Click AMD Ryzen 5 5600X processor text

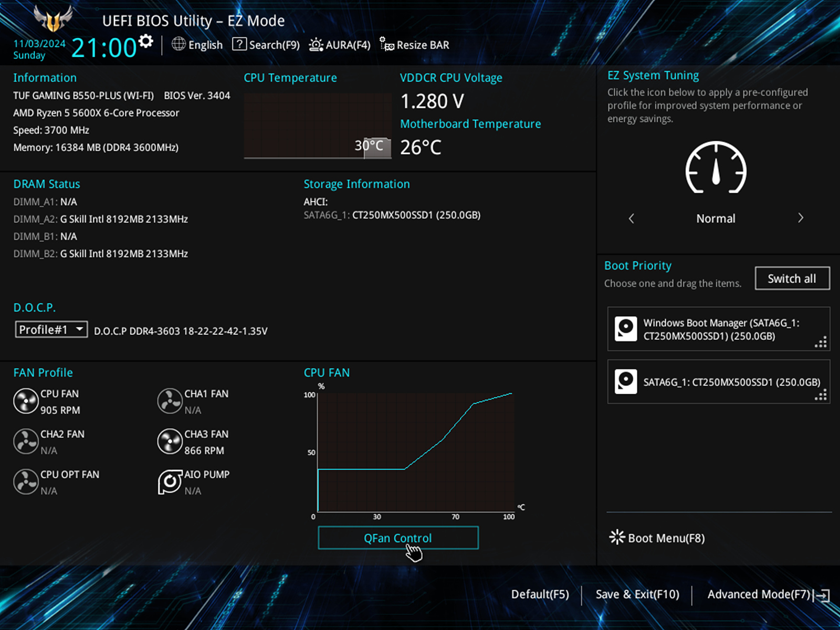(96, 113)
